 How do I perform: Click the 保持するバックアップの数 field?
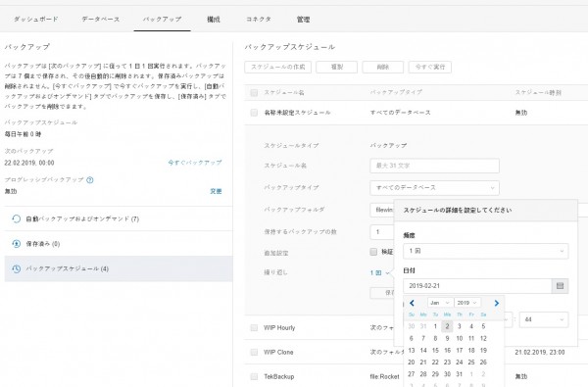(382, 232)
